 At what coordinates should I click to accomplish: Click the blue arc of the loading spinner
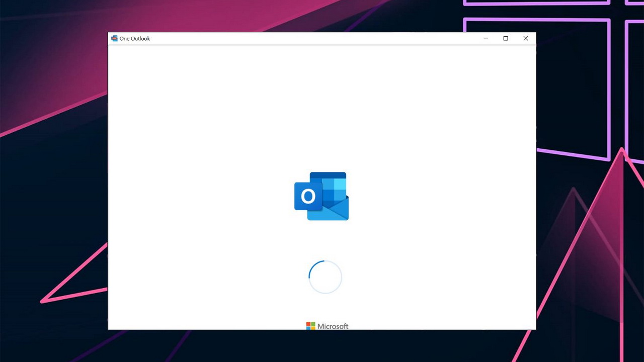pyautogui.click(x=312, y=269)
